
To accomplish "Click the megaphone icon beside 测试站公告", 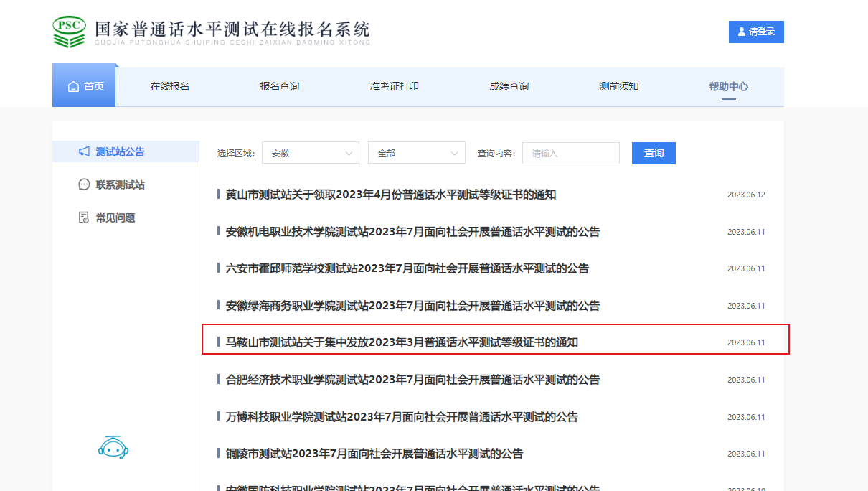I will tap(84, 151).
